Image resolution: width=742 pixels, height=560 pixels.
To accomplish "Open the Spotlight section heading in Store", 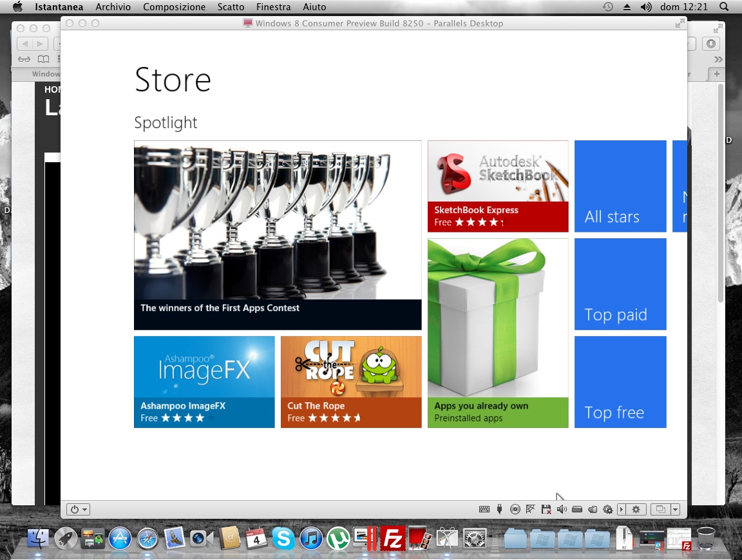I will point(166,122).
